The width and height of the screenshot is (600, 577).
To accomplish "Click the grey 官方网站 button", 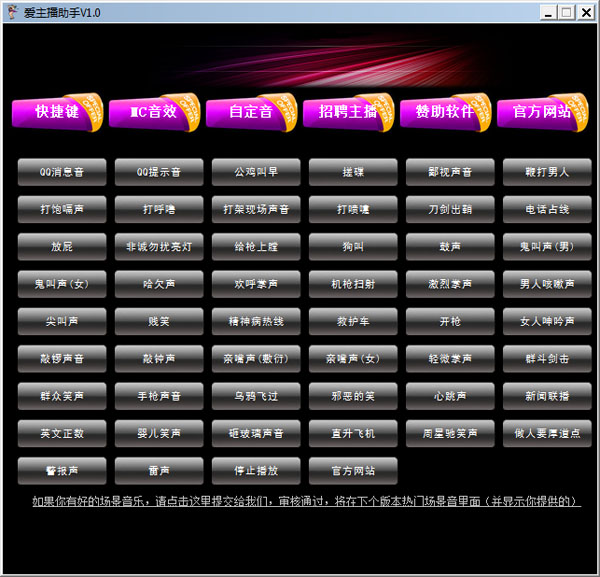I will coord(353,471).
